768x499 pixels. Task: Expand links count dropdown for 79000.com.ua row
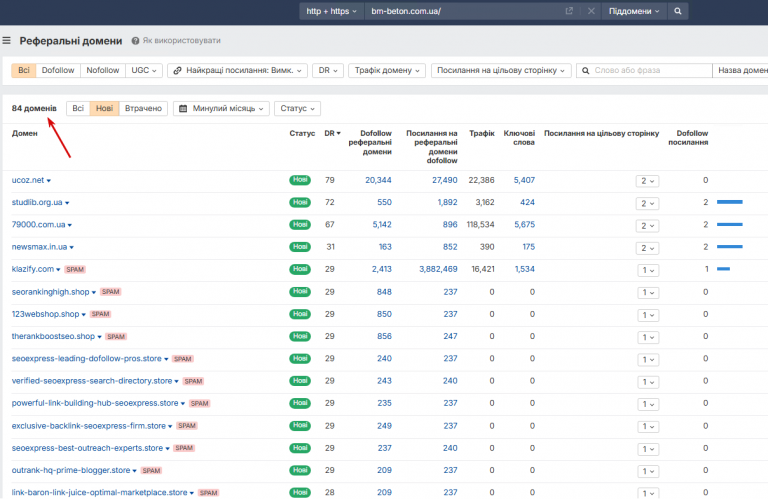point(648,226)
